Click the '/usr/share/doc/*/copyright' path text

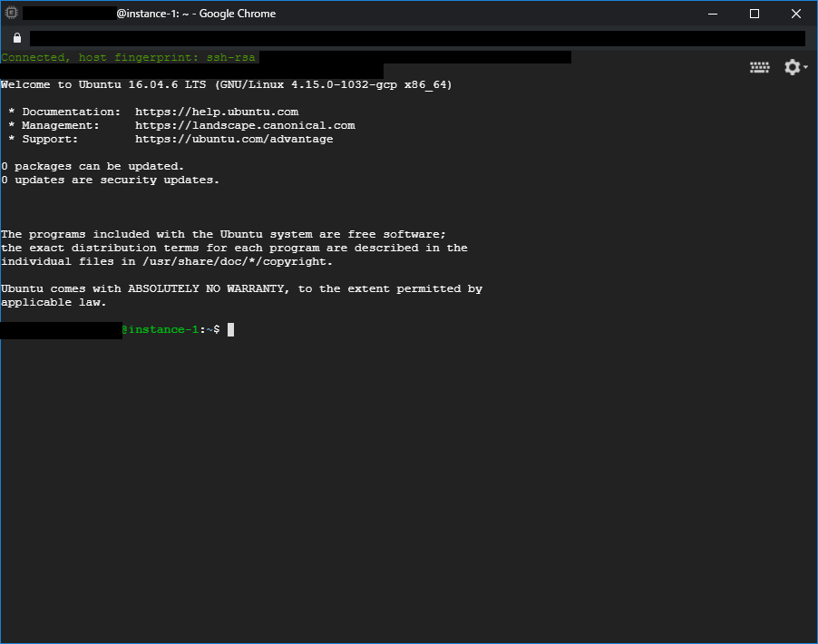[x=234, y=261]
